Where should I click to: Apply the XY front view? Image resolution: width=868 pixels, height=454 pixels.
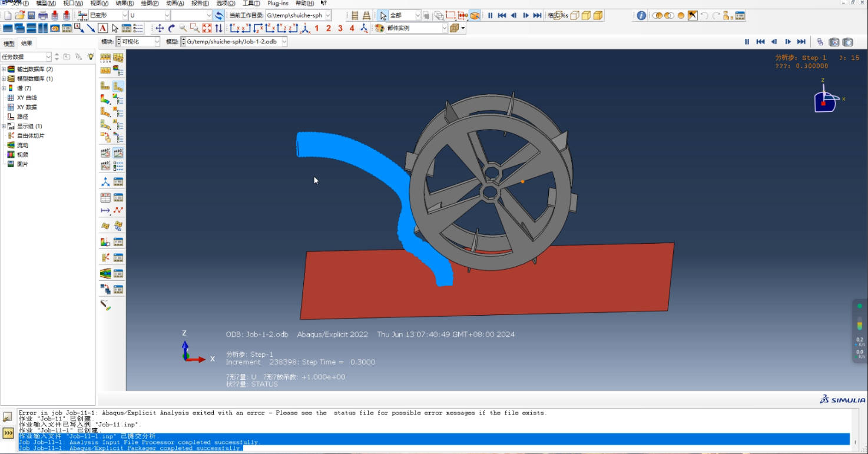[x=234, y=28]
